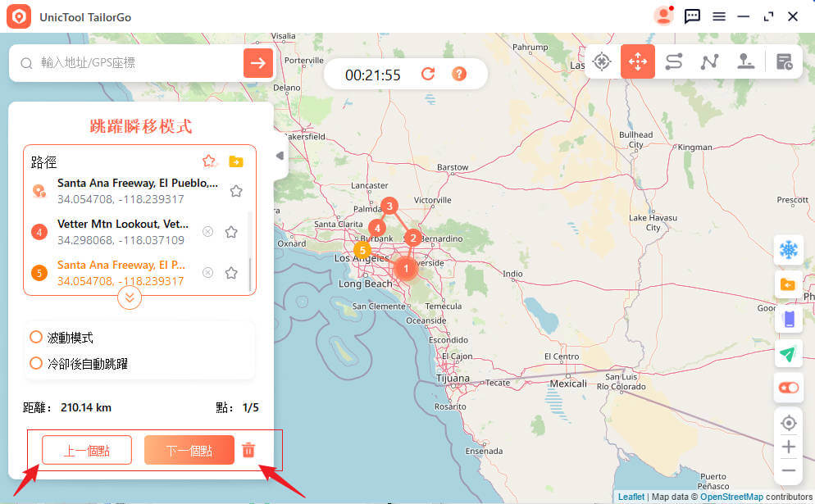Viewport: 815px width, 504px height.
Task: Select the Multi-spot route mode icon
Action: coord(709,61)
